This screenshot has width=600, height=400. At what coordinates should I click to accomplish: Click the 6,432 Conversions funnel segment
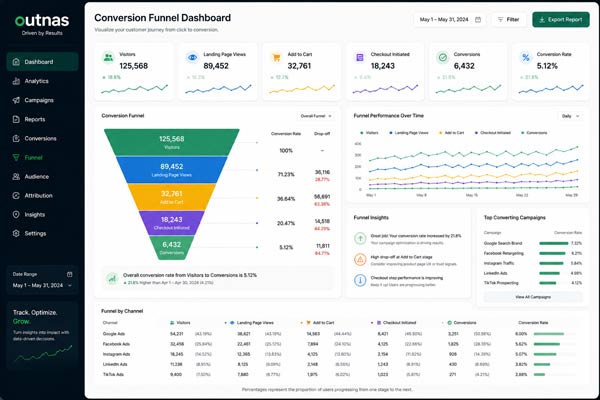tap(172, 248)
